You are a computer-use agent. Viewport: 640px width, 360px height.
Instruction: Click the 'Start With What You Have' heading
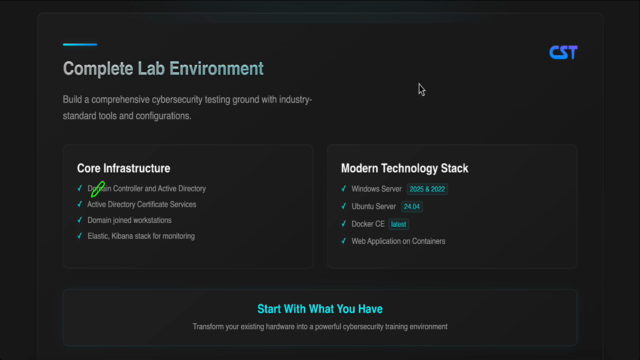click(320, 309)
